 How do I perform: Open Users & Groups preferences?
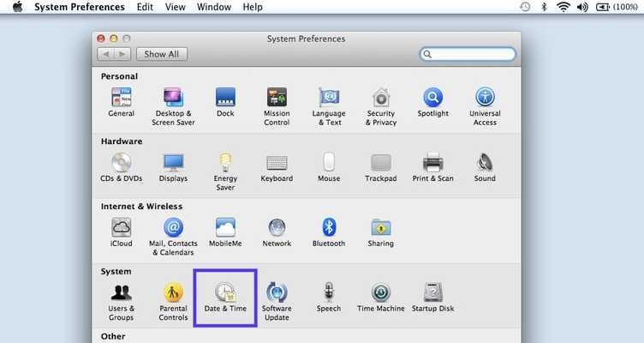[121, 301]
